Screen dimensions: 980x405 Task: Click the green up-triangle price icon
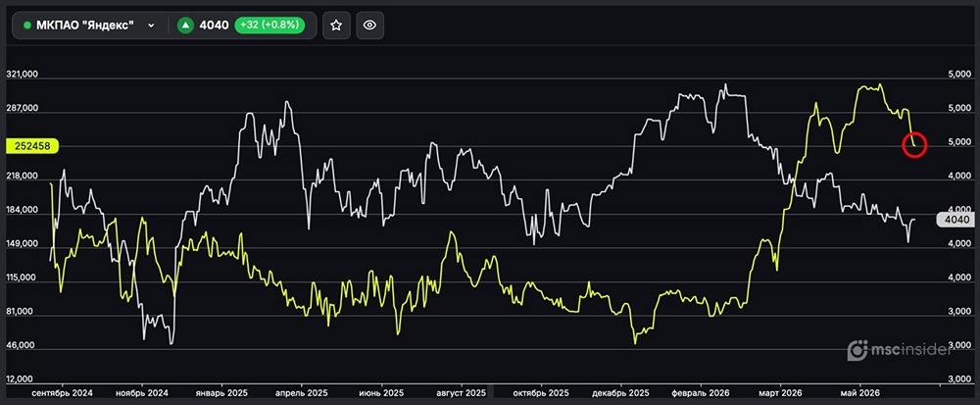point(185,25)
